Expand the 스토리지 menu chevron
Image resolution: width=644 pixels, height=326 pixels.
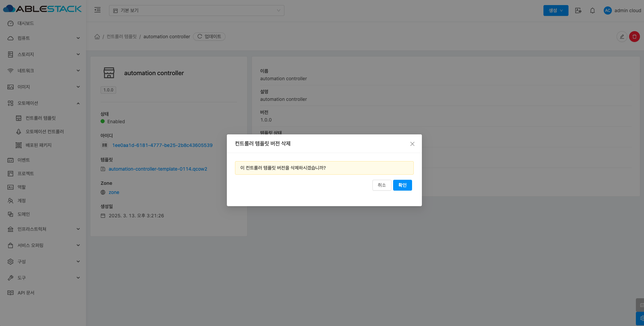coord(78,55)
